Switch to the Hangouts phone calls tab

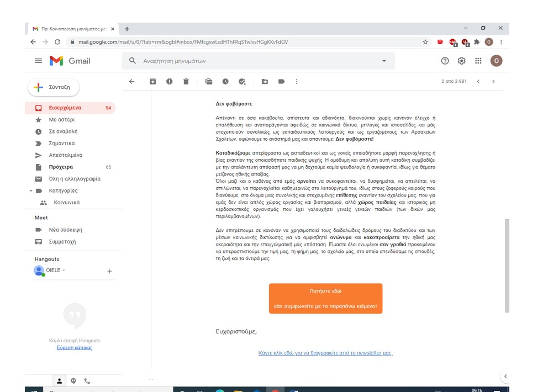coord(87,381)
